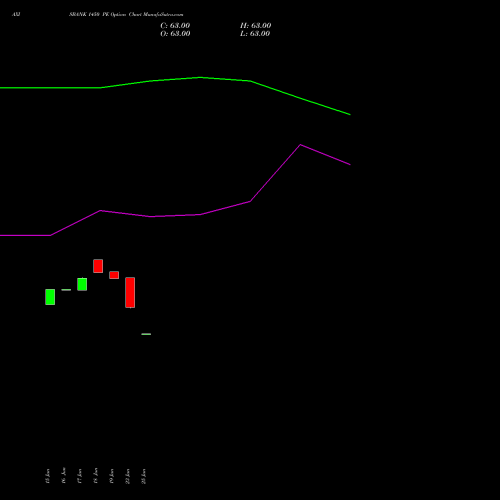500x500 pixels.
Task: Click the red candle for 18 Jun
Action: point(98,266)
